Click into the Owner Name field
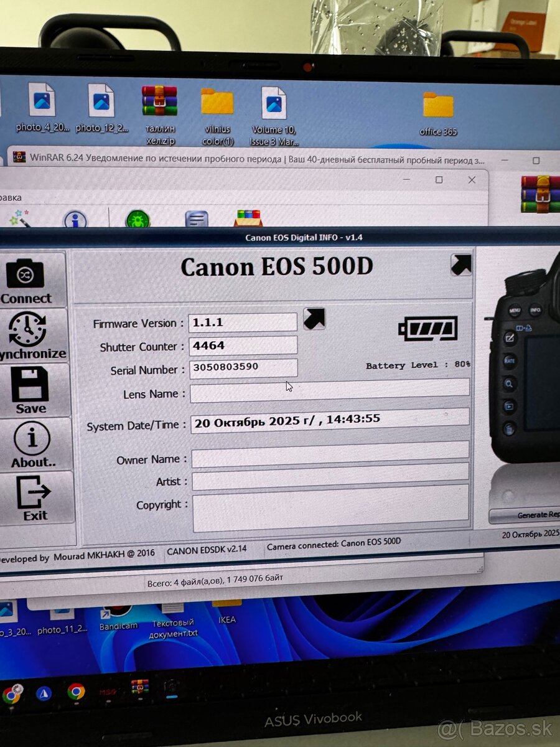 330,459
